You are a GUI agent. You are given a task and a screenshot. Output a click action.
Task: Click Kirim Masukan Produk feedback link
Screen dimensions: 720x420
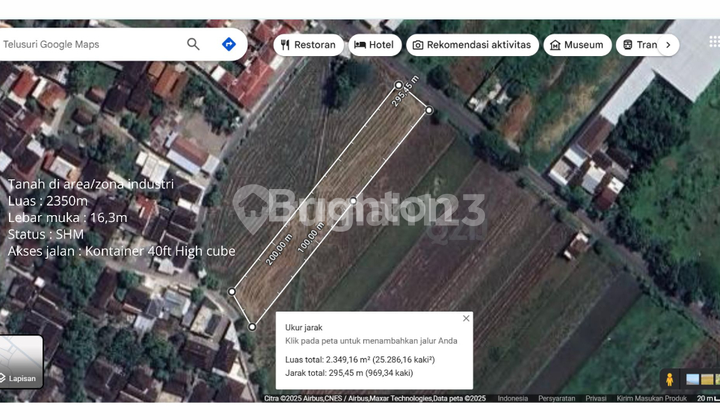point(652,398)
